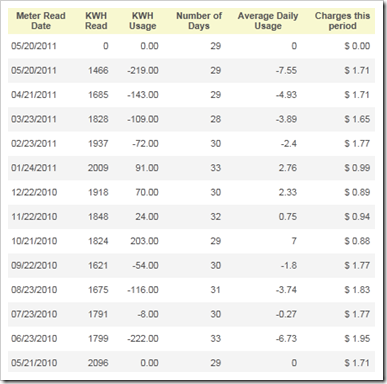This screenshot has width=387, height=384.
Task: Click the date 08/23/2010
Action: tap(34, 290)
